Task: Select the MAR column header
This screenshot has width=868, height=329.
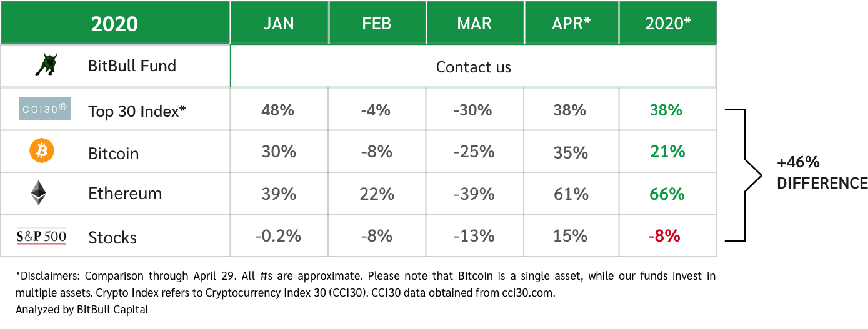Action: (474, 23)
